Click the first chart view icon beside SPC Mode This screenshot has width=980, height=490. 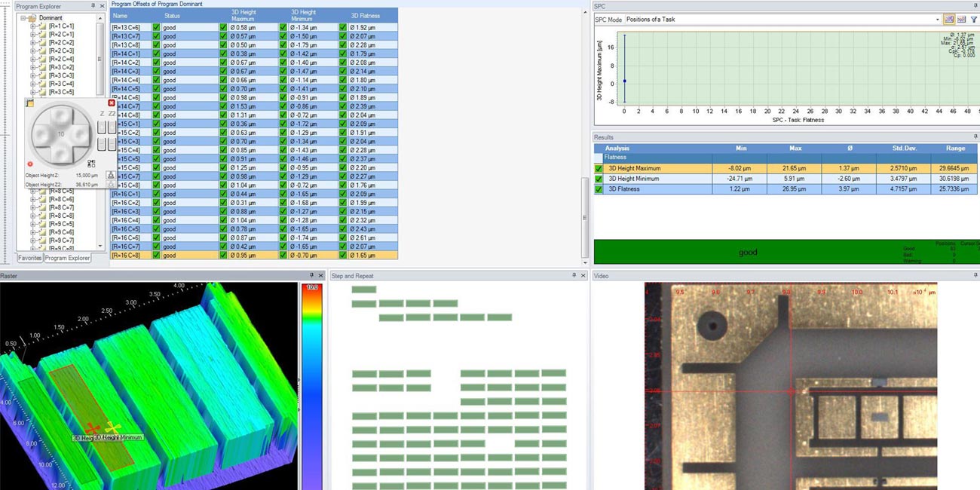click(x=949, y=20)
